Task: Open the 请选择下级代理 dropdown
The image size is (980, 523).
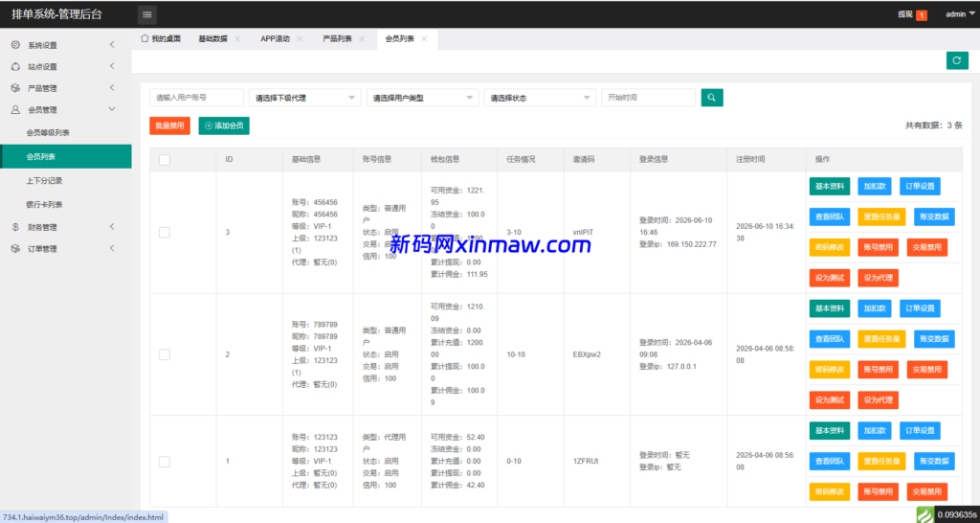Action: (305, 98)
